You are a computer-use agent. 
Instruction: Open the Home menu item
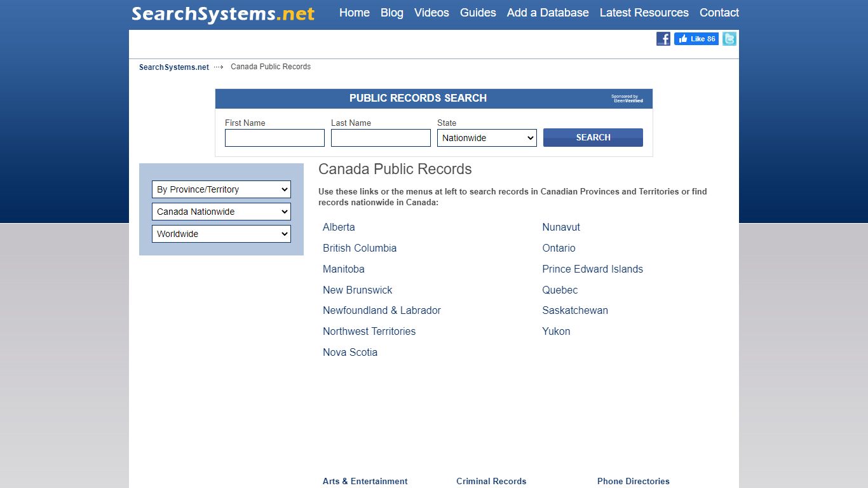[355, 13]
